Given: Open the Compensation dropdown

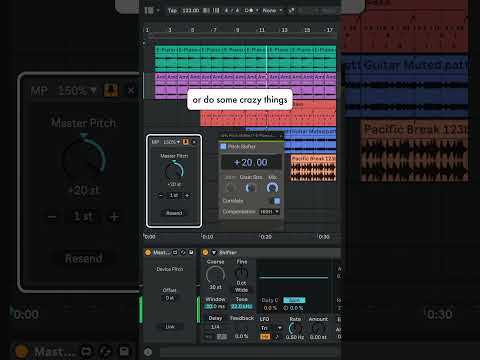Looking at the screenshot, I should point(269,212).
